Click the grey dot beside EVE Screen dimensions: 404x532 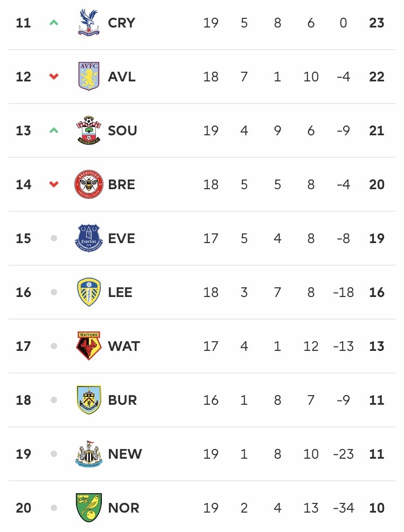point(54,238)
